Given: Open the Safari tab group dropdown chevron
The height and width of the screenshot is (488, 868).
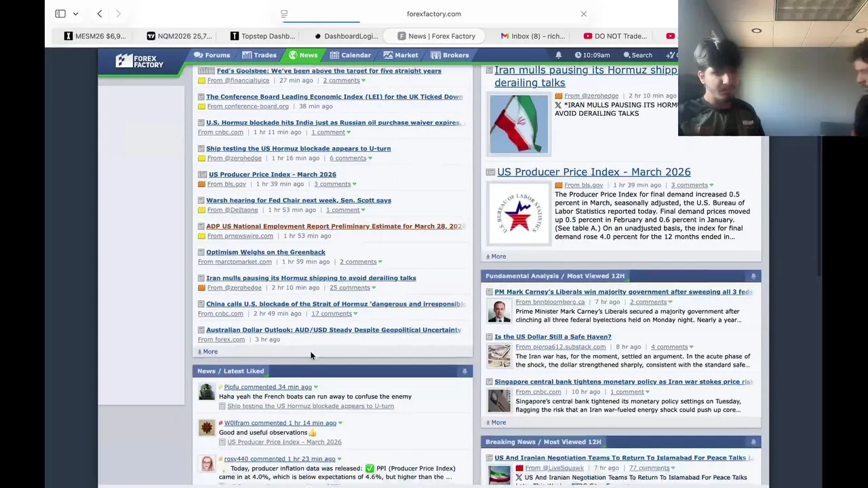Looking at the screenshot, I should click(75, 14).
